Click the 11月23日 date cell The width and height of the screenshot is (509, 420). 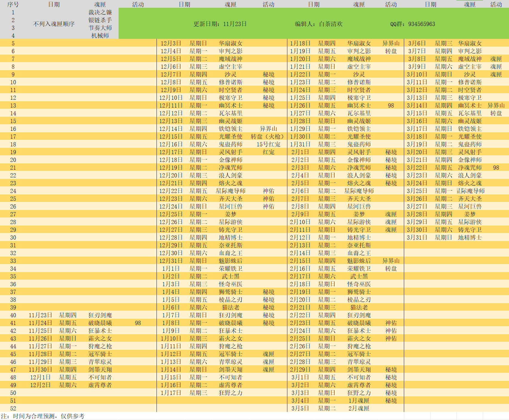click(x=40, y=315)
